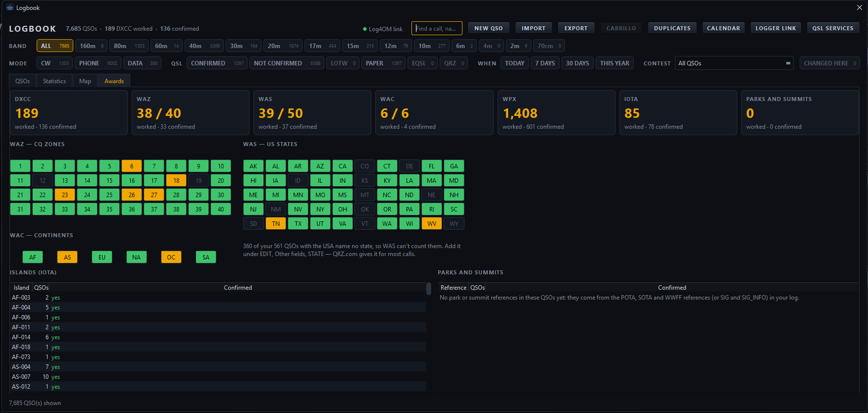The height and width of the screenshot is (413, 868).
Task: Toggle the 10m band filter
Action: [432, 46]
